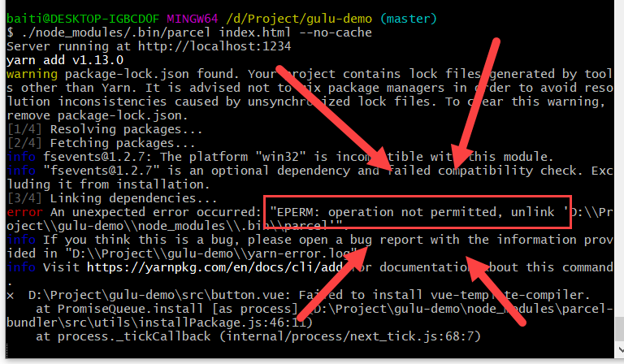Open the http://localhost:1234 server URL
The width and height of the screenshot is (624, 364).
pos(214,46)
